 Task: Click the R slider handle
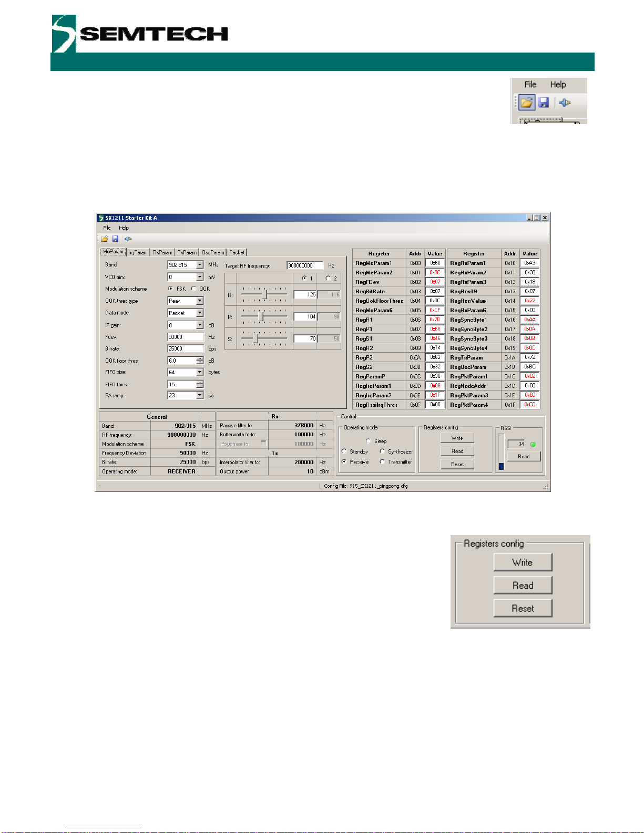pos(264,295)
